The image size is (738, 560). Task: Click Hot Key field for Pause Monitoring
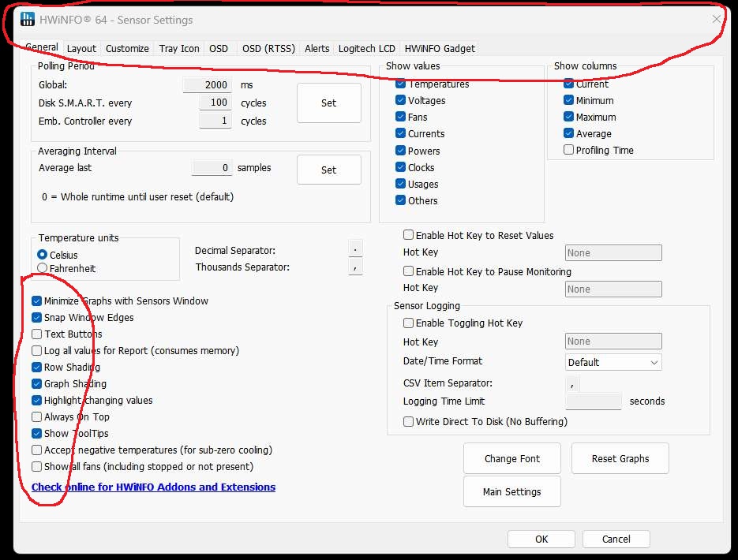[613, 289]
